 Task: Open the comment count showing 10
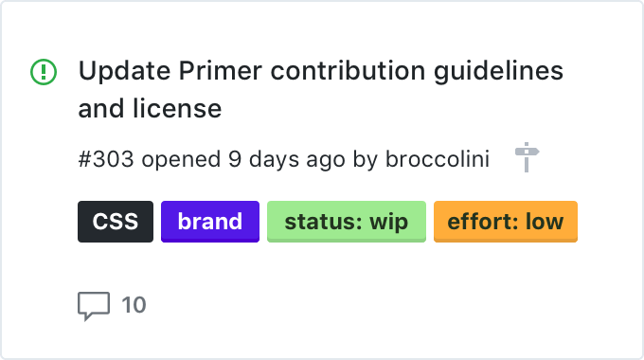pos(134,305)
